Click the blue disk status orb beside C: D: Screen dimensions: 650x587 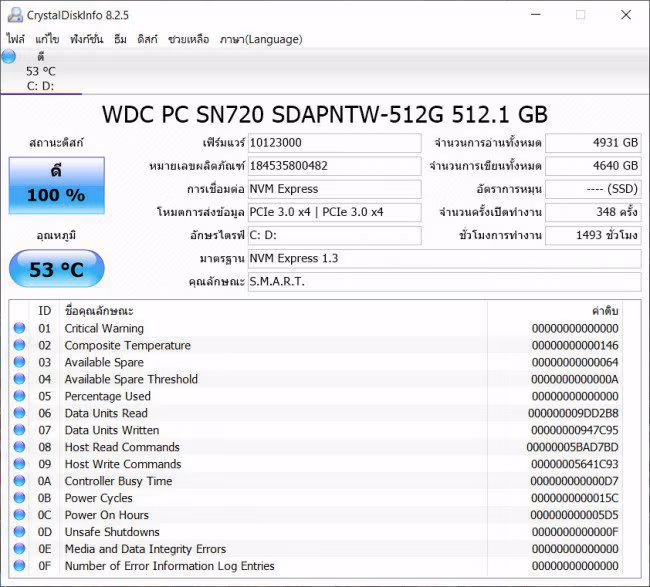pyautogui.click(x=8, y=56)
